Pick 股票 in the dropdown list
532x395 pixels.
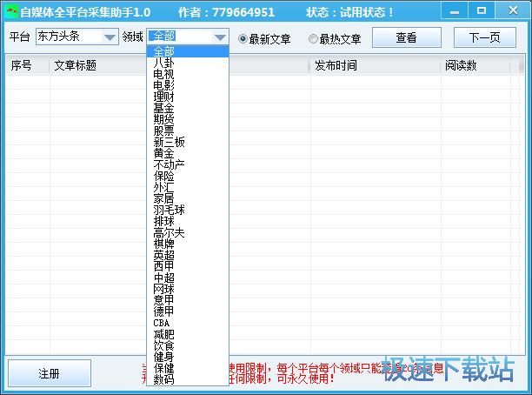click(188, 131)
